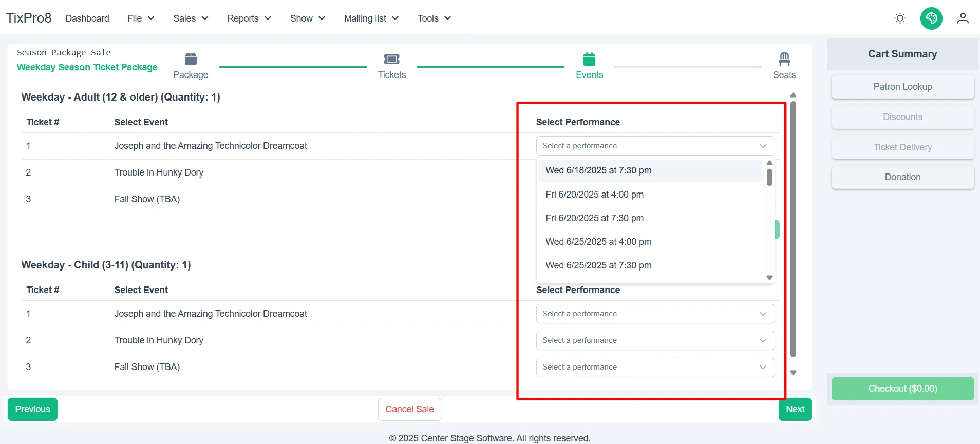Go to the Package step icon
The image size is (980, 444).
tap(191, 59)
